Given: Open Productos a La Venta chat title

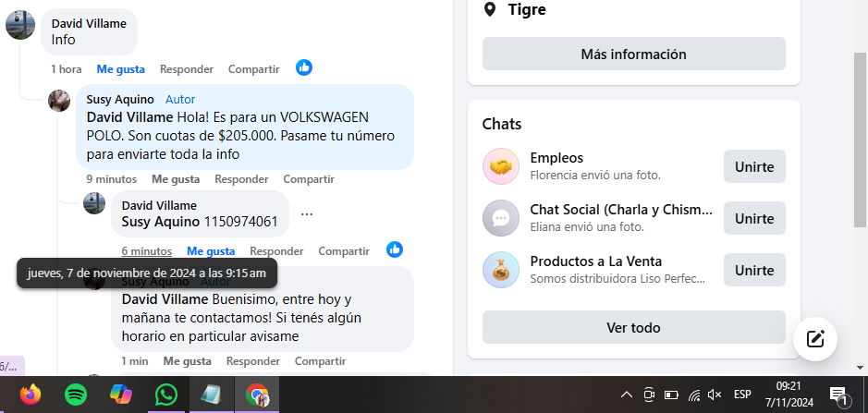Looking at the screenshot, I should [x=596, y=261].
